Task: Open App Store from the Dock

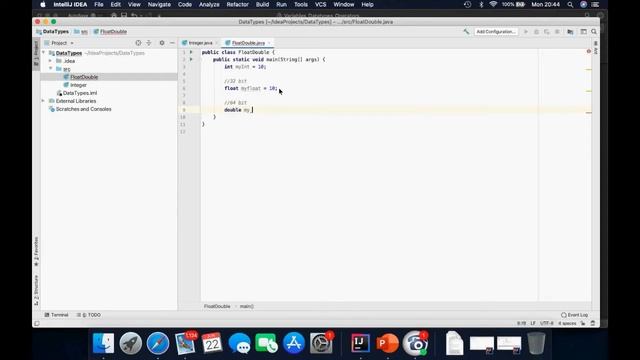Action: [x=294, y=343]
